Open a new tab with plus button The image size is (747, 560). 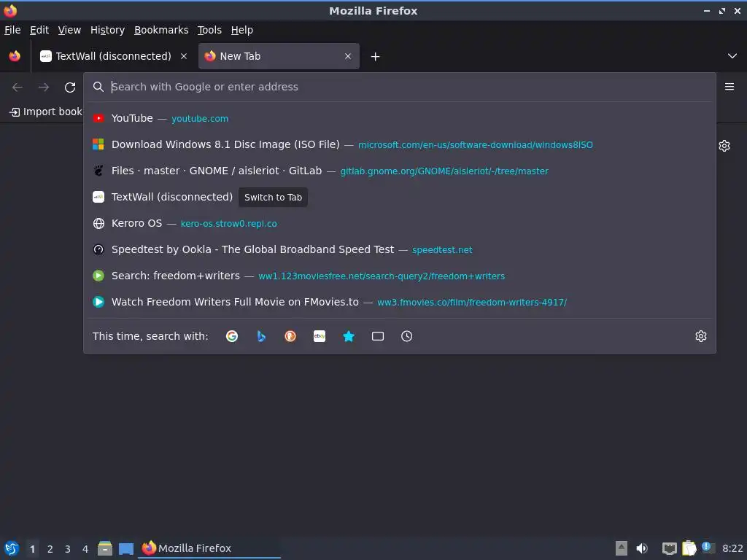[376, 57]
